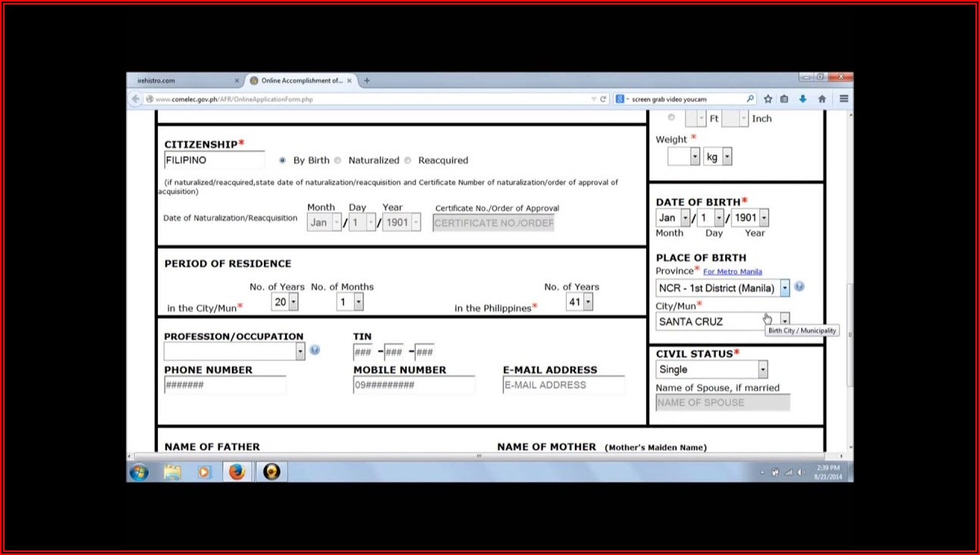The height and width of the screenshot is (555, 980).
Task: Choose the Reacquired citizenship radio button
Action: (408, 161)
